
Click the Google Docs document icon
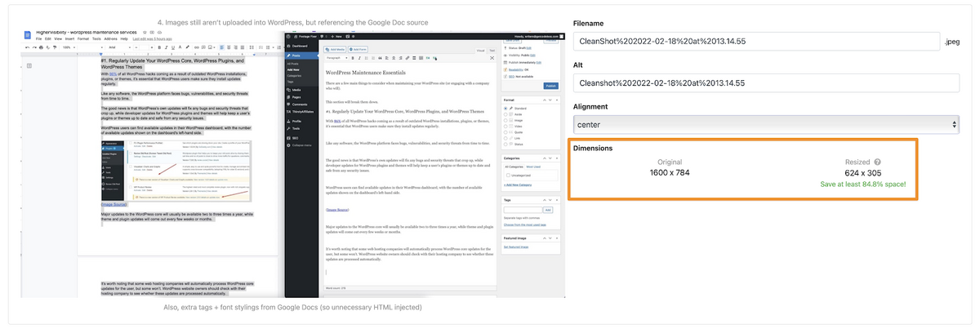coord(27,35)
